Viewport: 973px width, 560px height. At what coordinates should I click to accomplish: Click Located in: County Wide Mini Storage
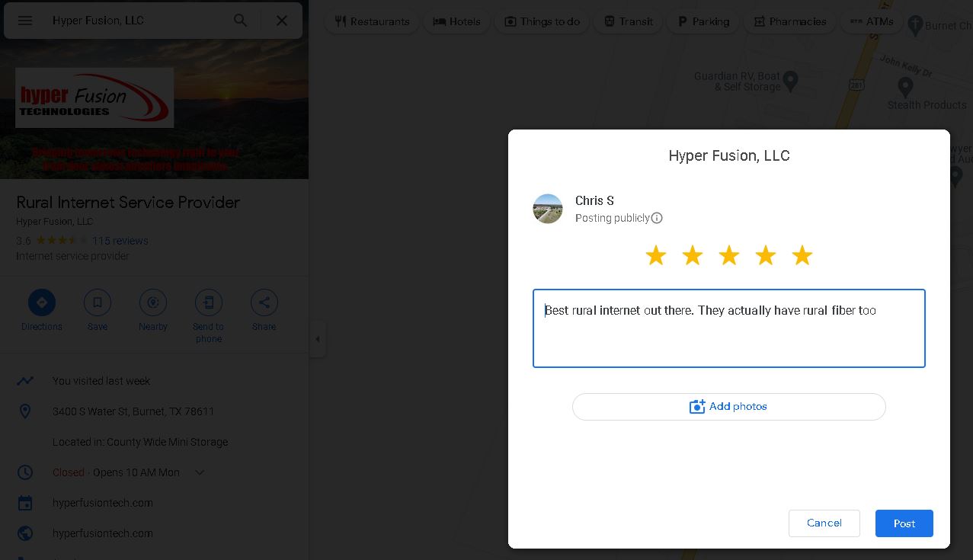140,442
